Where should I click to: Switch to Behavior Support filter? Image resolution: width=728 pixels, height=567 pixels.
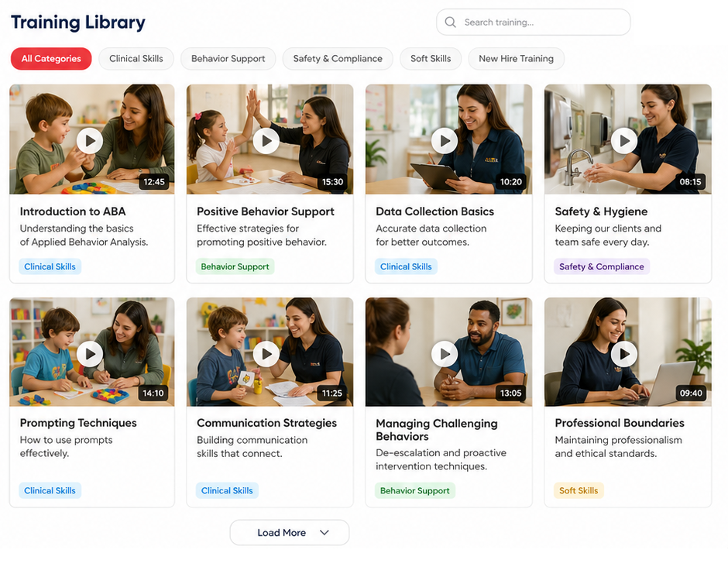(228, 59)
